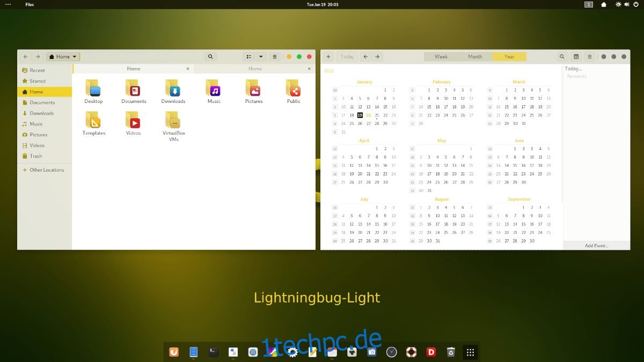The width and height of the screenshot is (644, 362).
Task: Click the search icon in Files window
Action: tap(210, 56)
